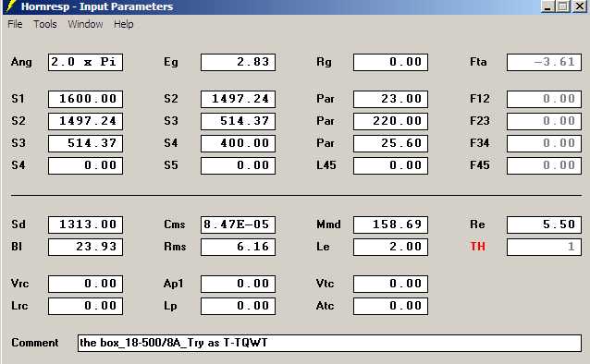Click the Ang label

[x=21, y=62]
